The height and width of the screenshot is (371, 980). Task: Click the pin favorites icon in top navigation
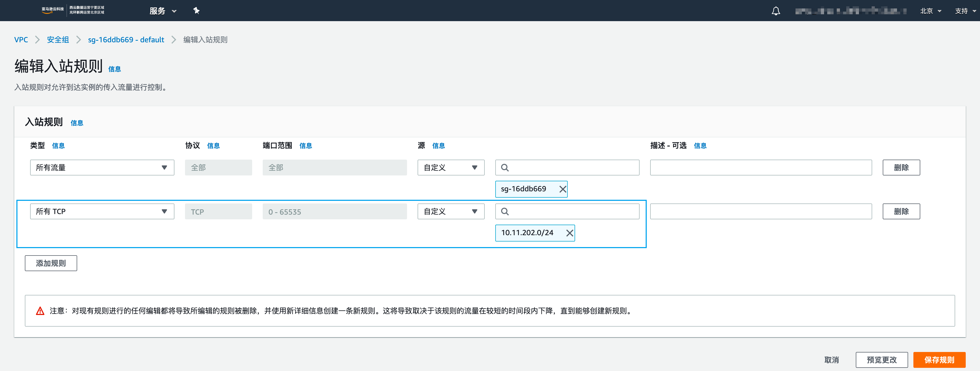point(196,11)
